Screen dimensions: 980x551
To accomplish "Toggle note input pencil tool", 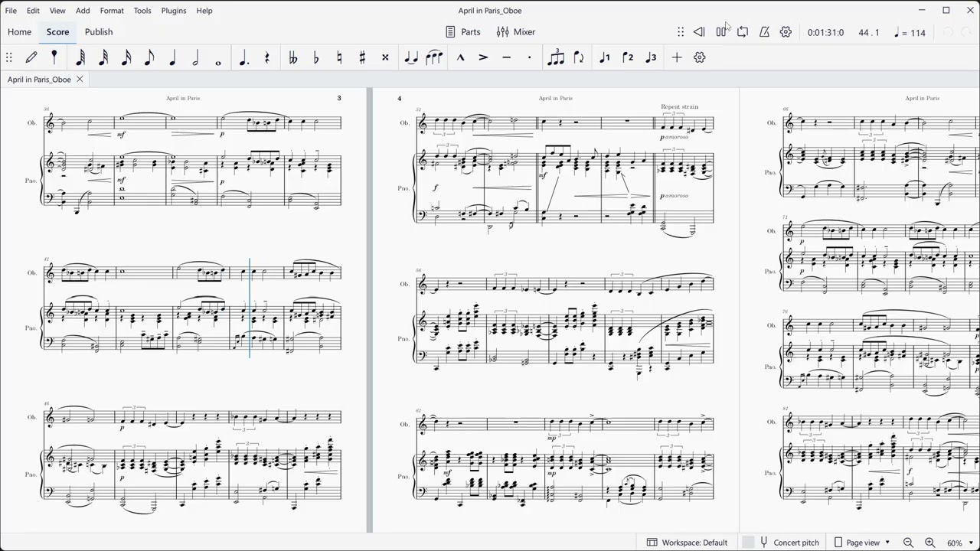I will pyautogui.click(x=31, y=57).
